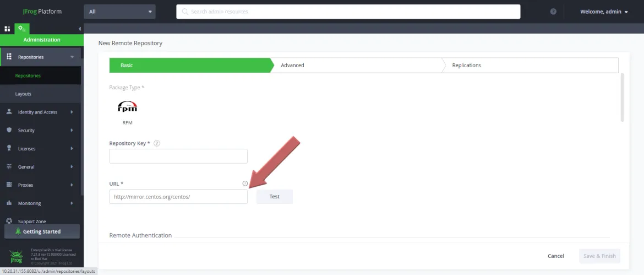
Task: Click the JFrog logo in sidebar footer
Action: (x=17, y=256)
